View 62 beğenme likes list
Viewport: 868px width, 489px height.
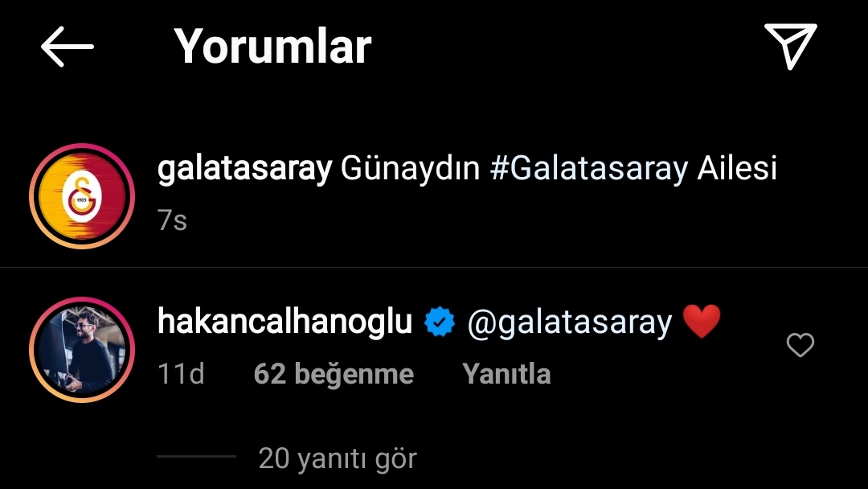[334, 374]
